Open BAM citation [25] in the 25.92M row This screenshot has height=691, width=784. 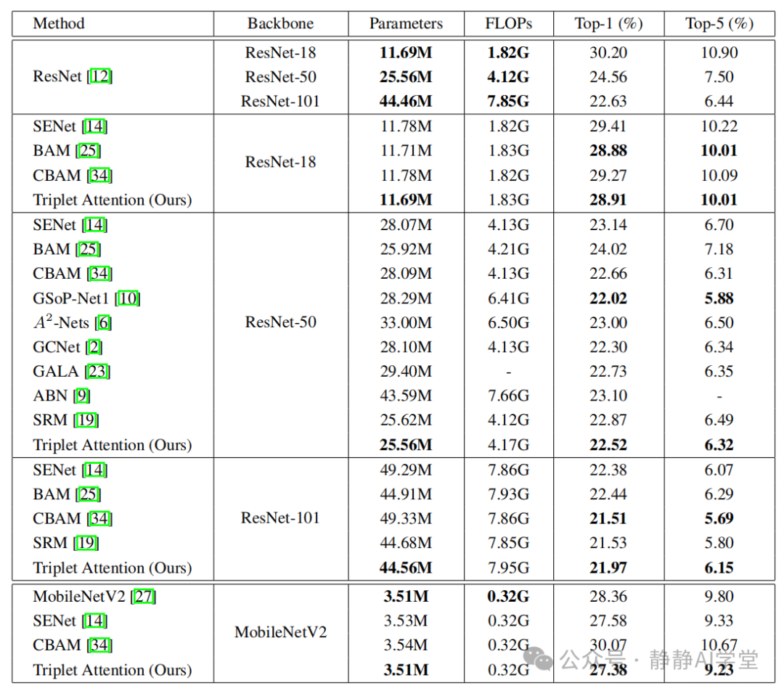89,249
